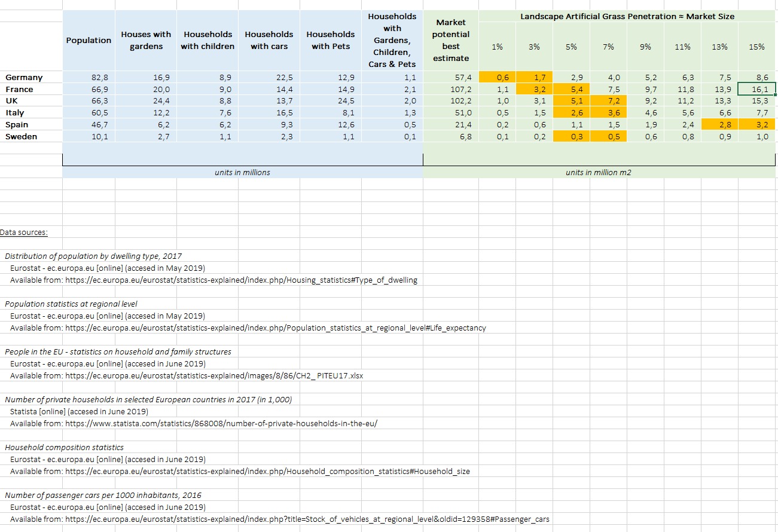Click the Market potential best estimate header
Screen dimensions: 778x532
[451, 40]
